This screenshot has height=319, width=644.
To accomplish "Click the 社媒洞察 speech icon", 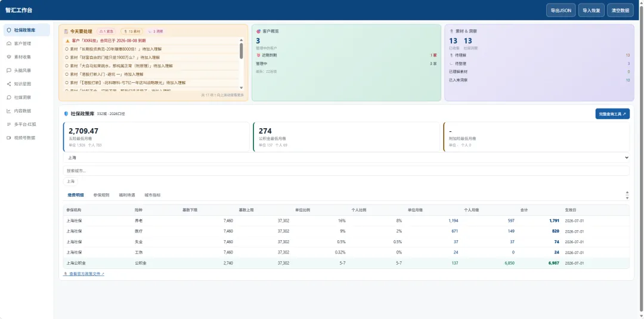I will click(x=9, y=97).
